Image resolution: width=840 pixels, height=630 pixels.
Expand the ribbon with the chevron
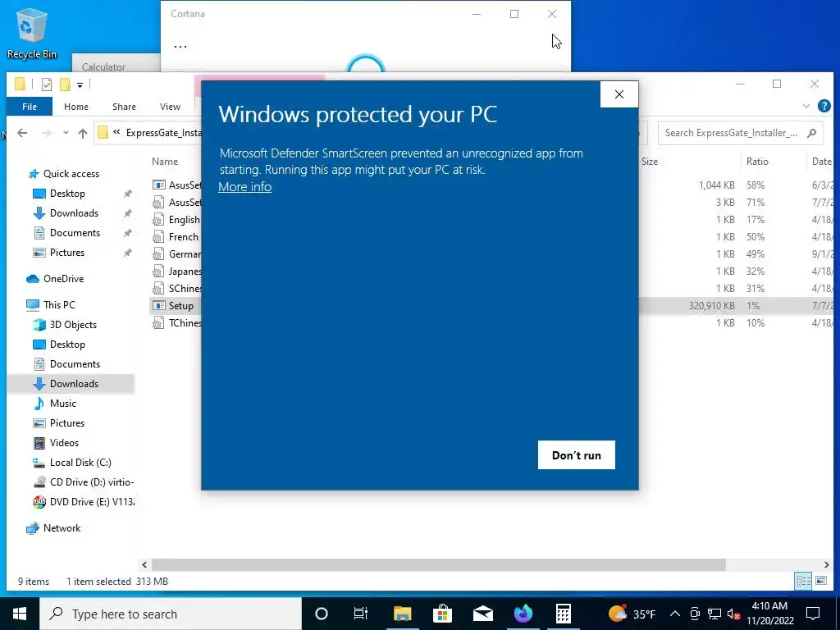tap(806, 106)
